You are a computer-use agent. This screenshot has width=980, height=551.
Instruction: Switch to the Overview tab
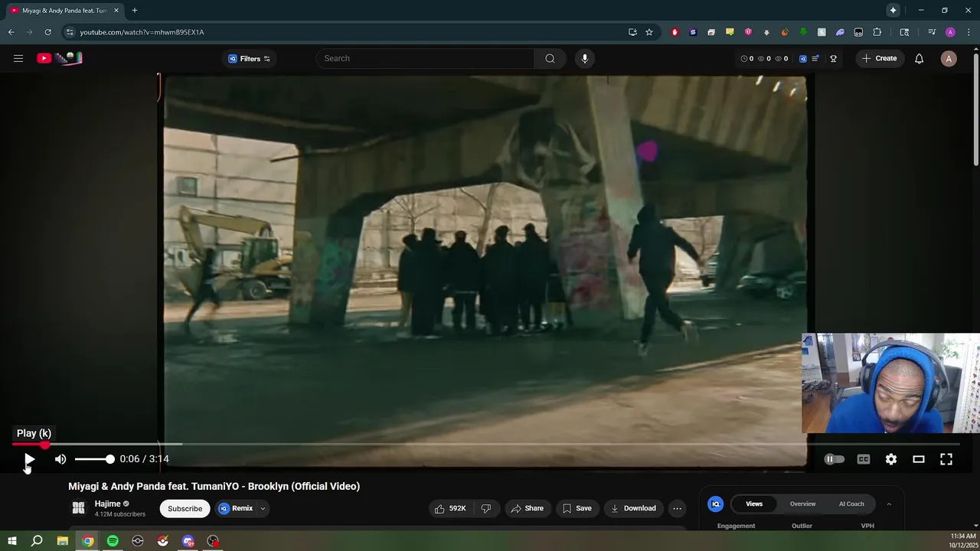coord(802,504)
